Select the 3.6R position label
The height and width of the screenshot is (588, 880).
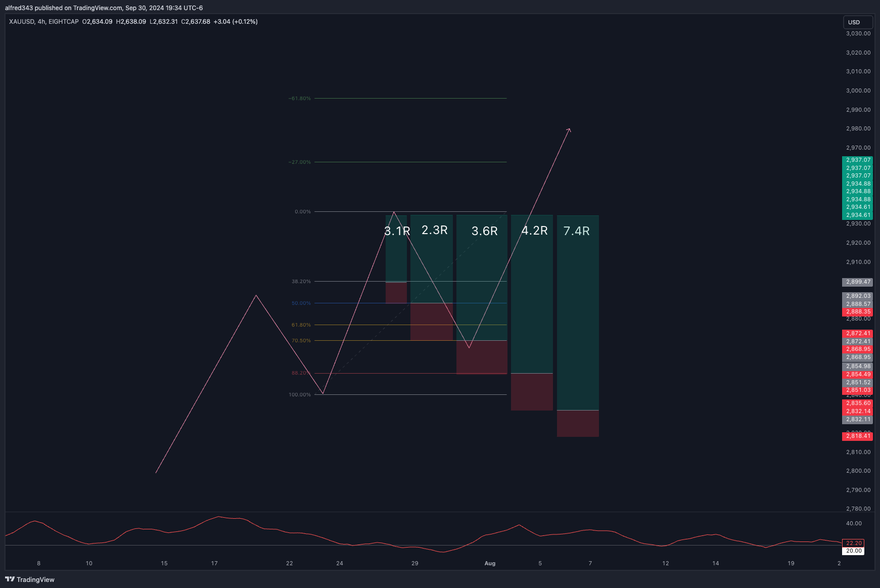(485, 231)
